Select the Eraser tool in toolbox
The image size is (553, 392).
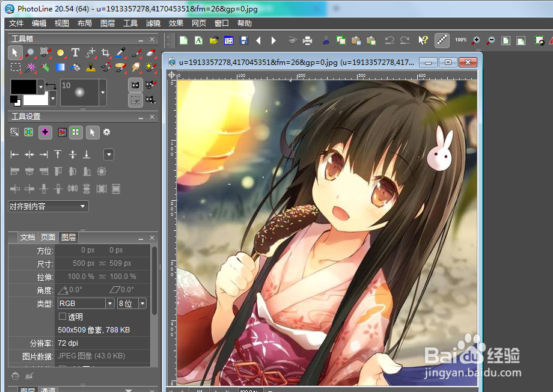point(151,52)
